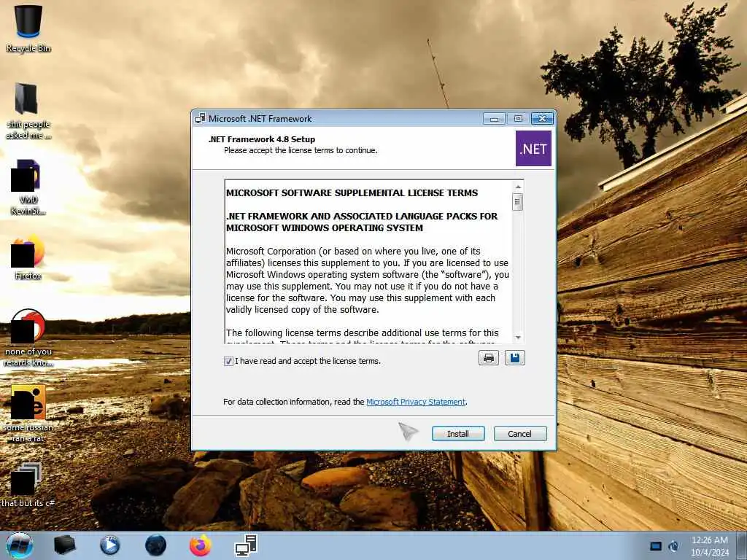
Task: Click the Cancel button in setup
Action: point(519,433)
